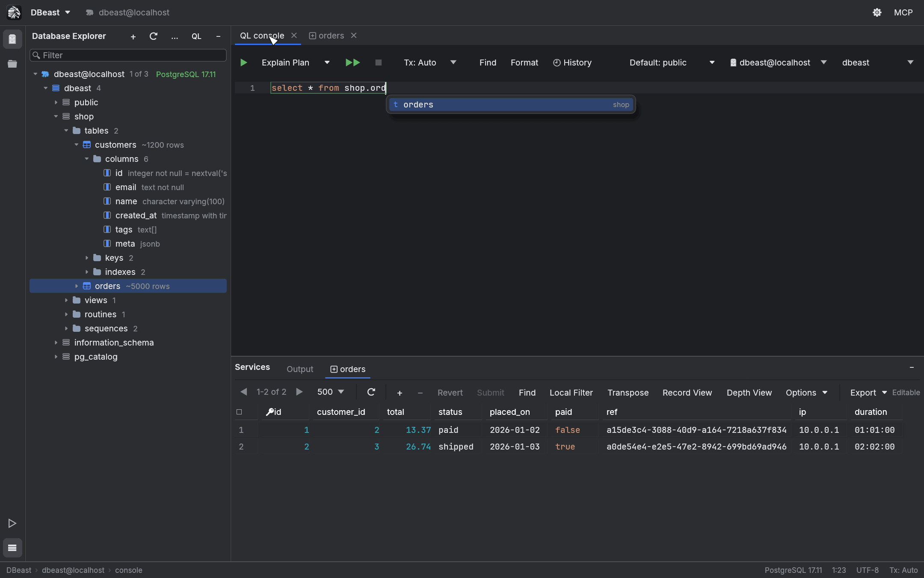This screenshot has height=578, width=924.
Task: Expand the public schema node
Action: (56, 102)
